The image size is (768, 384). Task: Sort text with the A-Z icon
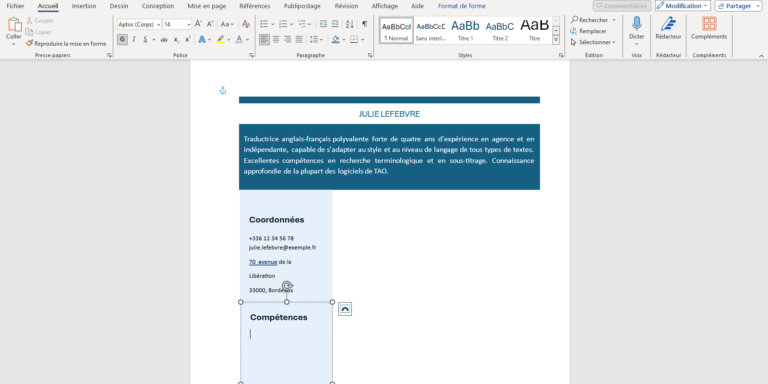point(350,24)
